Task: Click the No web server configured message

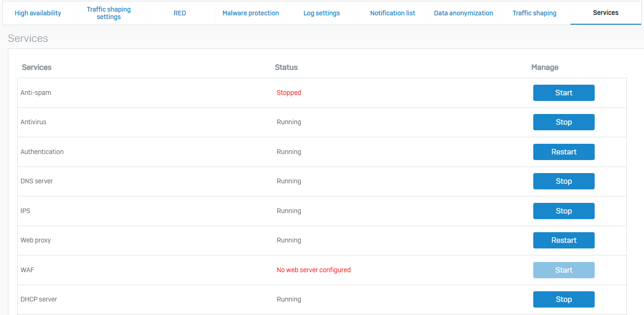Action: (x=314, y=270)
